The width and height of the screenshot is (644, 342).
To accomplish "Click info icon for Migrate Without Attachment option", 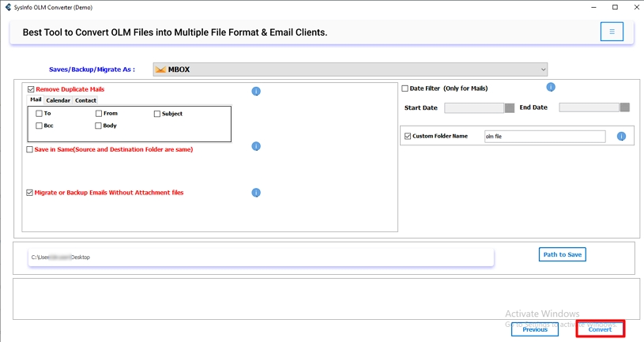I will 256,193.
